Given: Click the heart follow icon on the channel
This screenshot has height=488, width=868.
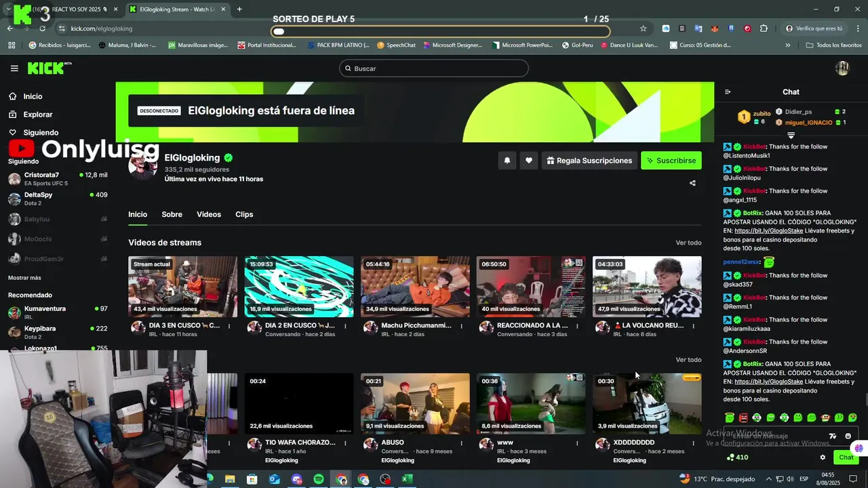Looking at the screenshot, I should 529,161.
